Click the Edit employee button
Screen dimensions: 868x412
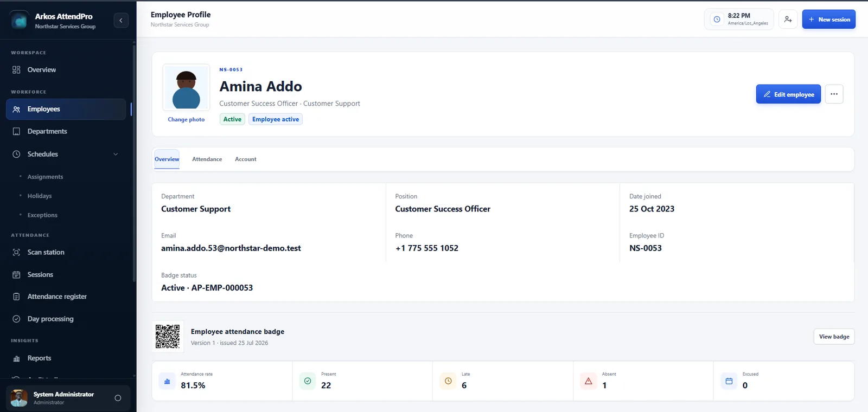pyautogui.click(x=788, y=94)
